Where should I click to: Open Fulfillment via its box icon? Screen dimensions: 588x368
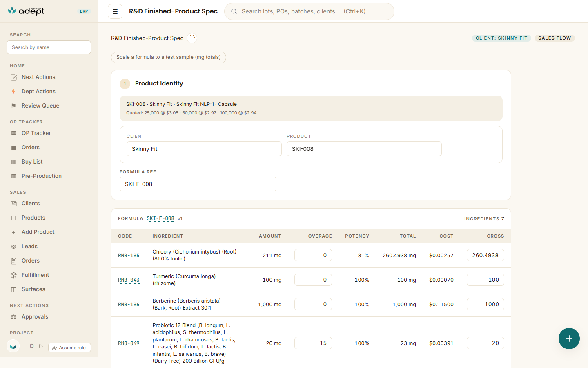tap(14, 275)
